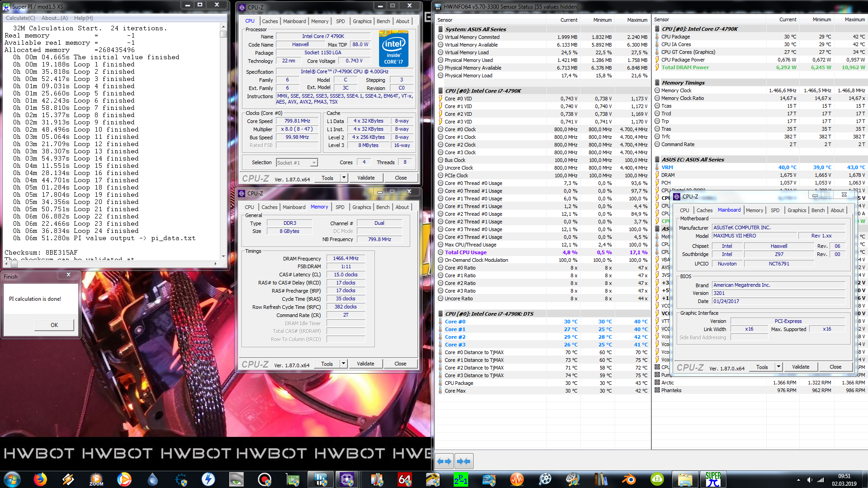Screen dimensions: 868x488
Task: Open the volume tray icon
Action: (x=810, y=480)
